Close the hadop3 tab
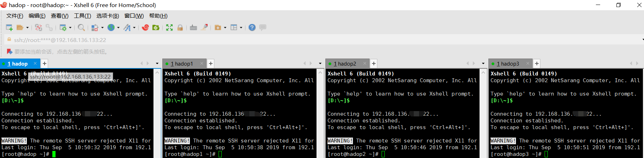This screenshot has height=158, width=644. pyautogui.click(x=528, y=63)
